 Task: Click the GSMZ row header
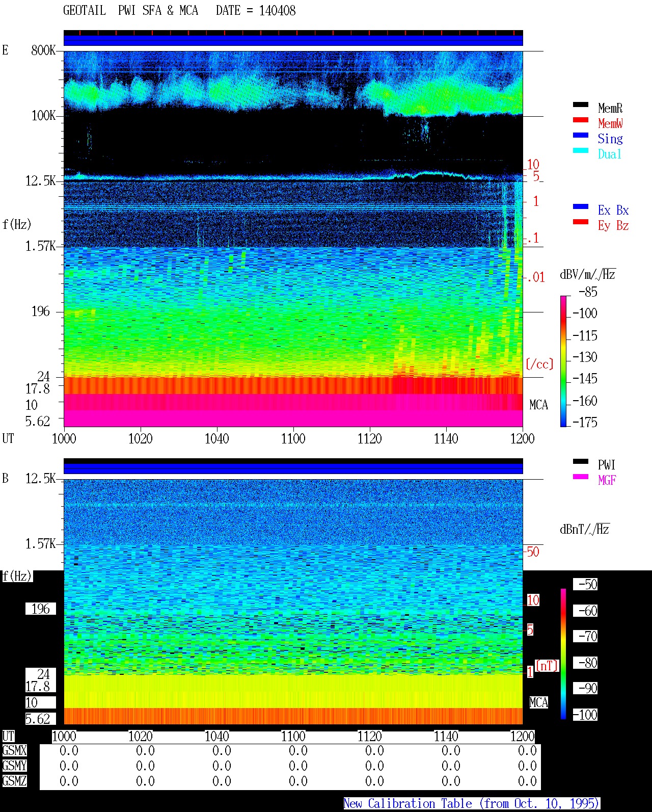[x=14, y=781]
